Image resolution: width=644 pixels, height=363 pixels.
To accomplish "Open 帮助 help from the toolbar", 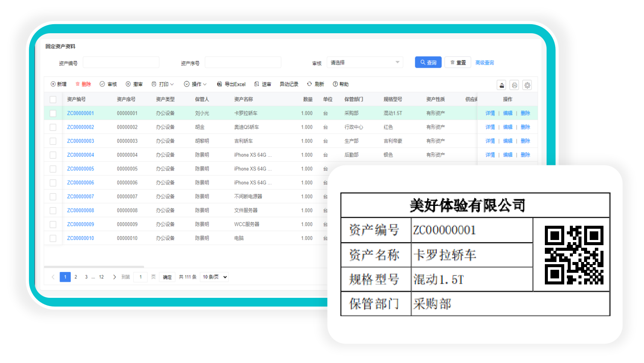I will coord(335,84).
